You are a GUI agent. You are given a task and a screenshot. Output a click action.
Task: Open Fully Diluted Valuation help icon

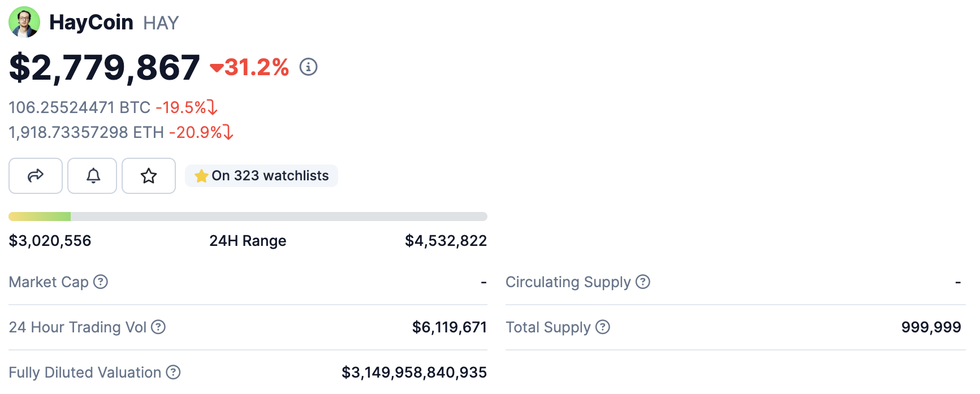173,372
